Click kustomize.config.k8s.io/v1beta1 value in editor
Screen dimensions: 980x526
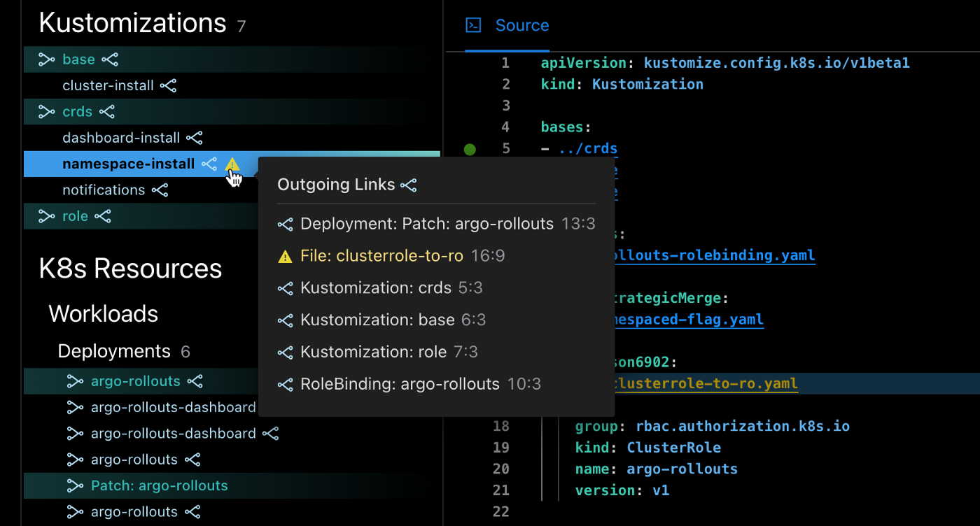(777, 63)
